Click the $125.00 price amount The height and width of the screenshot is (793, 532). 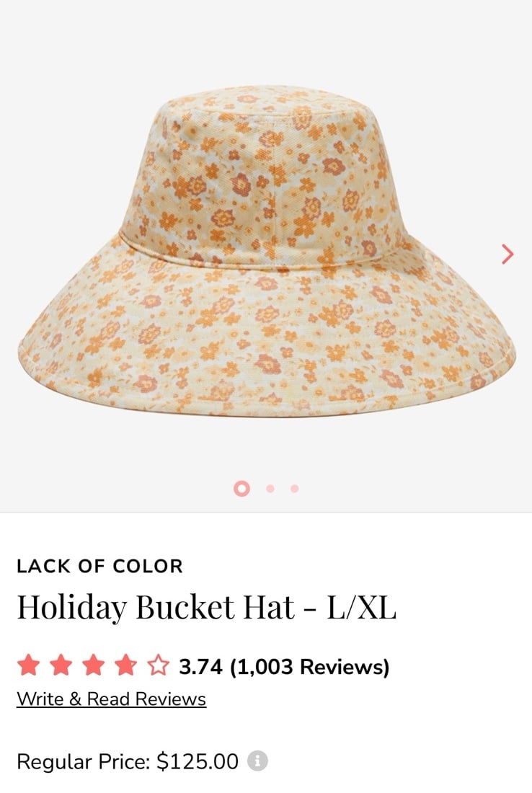[198, 761]
